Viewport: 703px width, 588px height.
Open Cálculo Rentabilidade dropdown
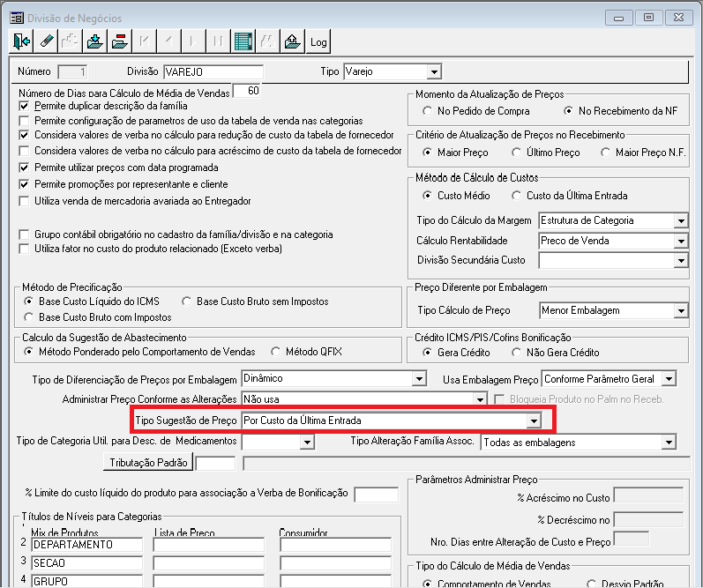coord(681,242)
